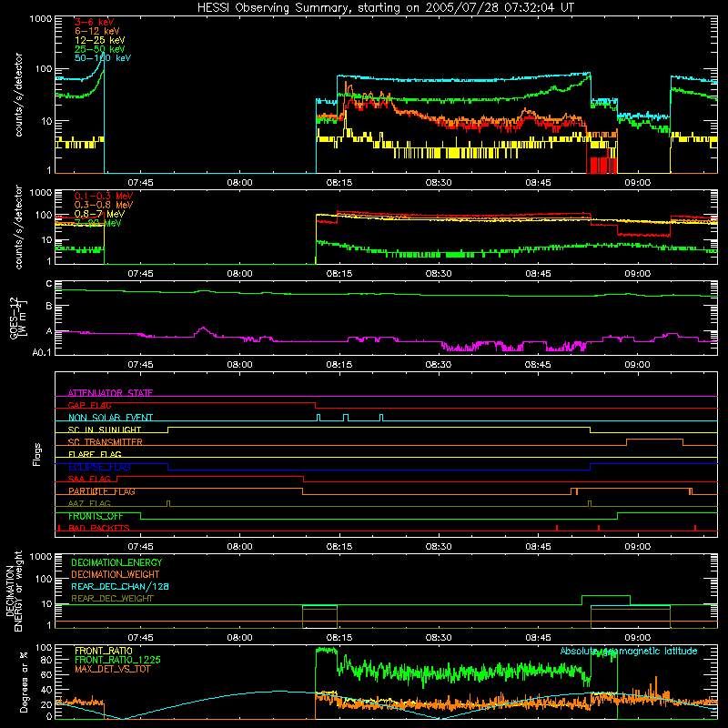The height and width of the screenshot is (728, 728).
Task: Select the 6-12 keV legend label
Action: click(x=96, y=31)
